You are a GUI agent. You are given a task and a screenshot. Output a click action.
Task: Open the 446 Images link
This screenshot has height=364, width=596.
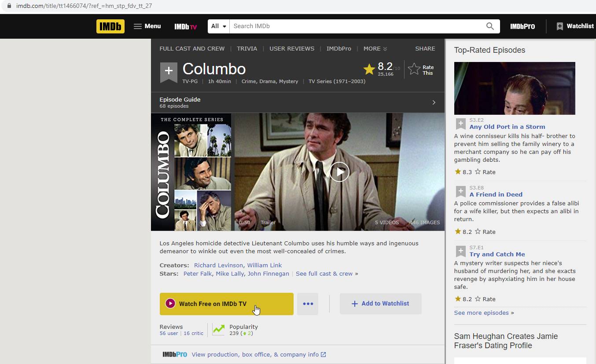click(x=424, y=222)
